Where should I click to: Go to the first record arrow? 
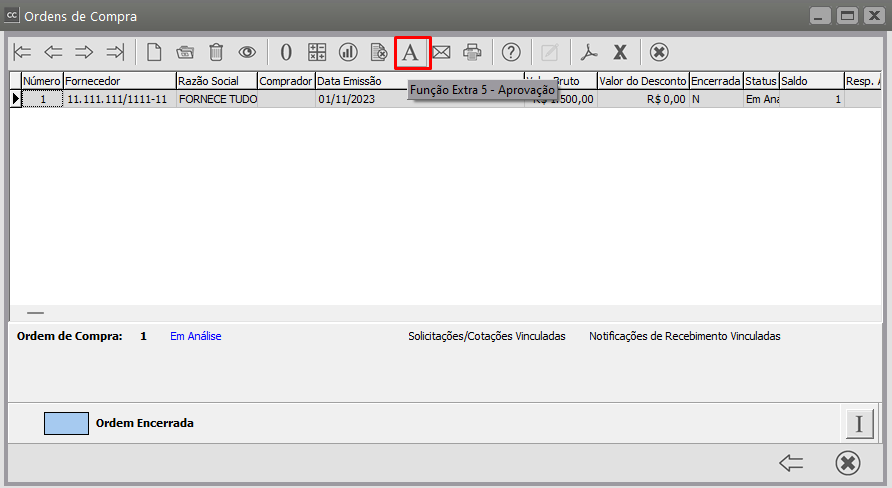point(22,52)
